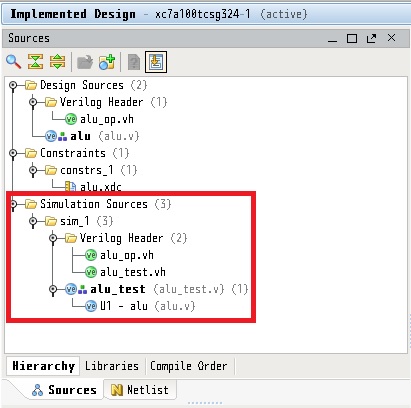Open the folder file icon in toolbar

pyautogui.click(x=85, y=62)
